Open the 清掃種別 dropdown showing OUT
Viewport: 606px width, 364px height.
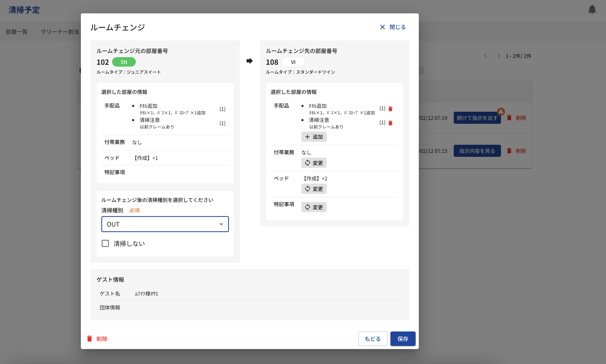pyautogui.click(x=165, y=224)
